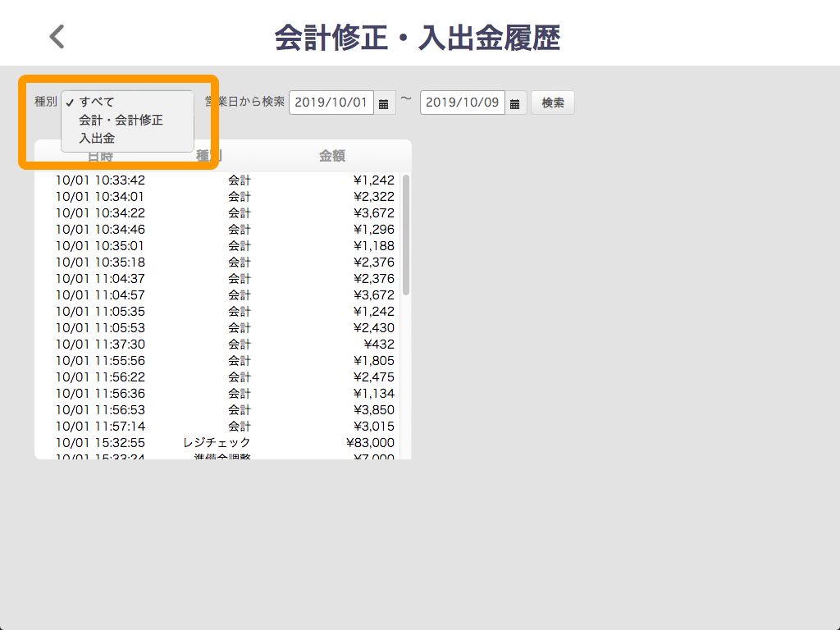This screenshot has width=840, height=630.
Task: Click amount ¥2,322
Action: [374, 197]
